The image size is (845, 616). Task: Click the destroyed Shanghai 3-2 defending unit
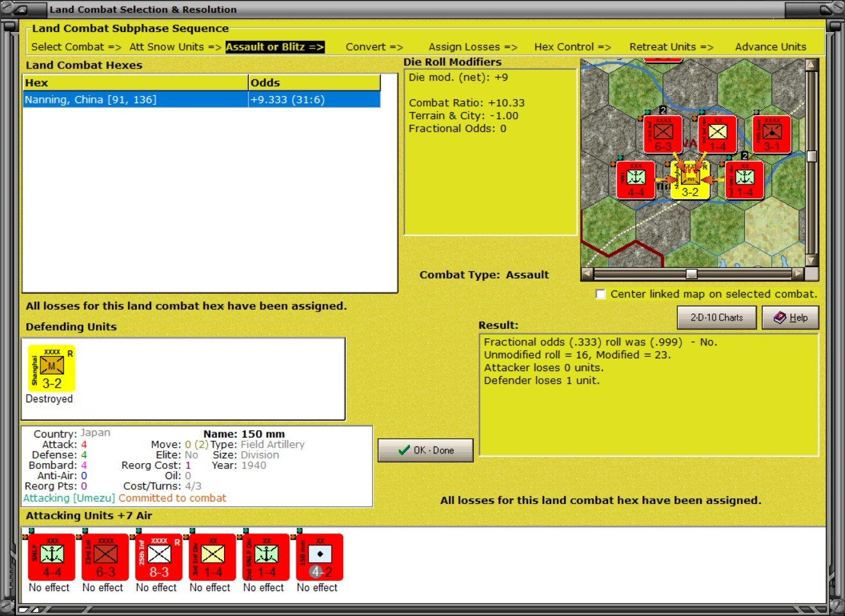(52, 368)
